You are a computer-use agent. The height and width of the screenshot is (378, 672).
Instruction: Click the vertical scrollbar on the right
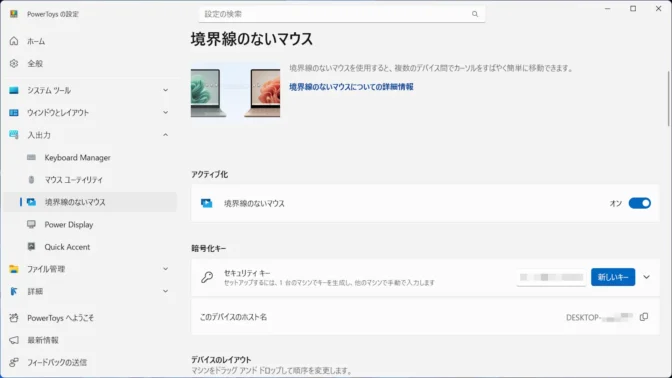668,99
